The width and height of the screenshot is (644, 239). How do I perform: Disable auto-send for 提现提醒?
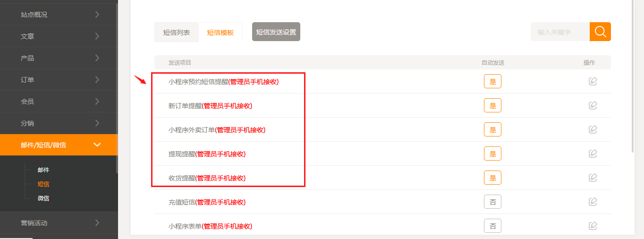coord(492,154)
